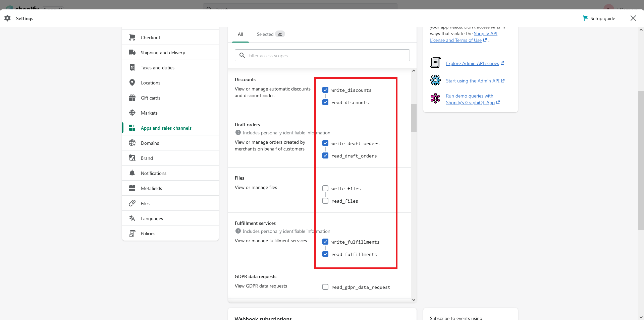Click the GDPR data requests heading

(256, 276)
